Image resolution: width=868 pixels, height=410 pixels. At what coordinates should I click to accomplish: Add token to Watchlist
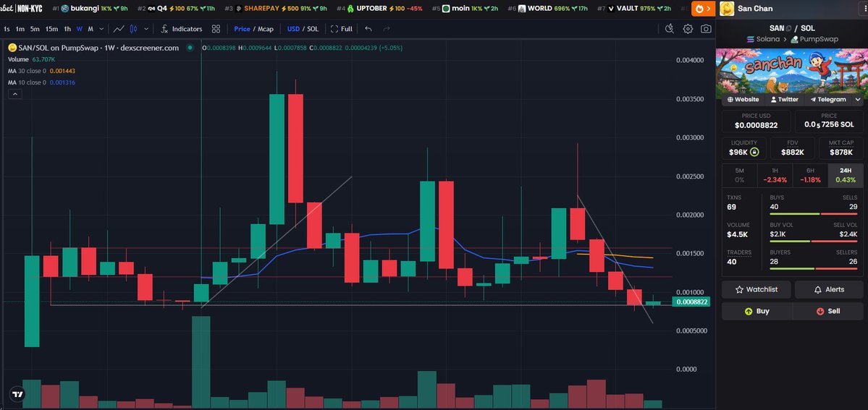click(x=757, y=289)
